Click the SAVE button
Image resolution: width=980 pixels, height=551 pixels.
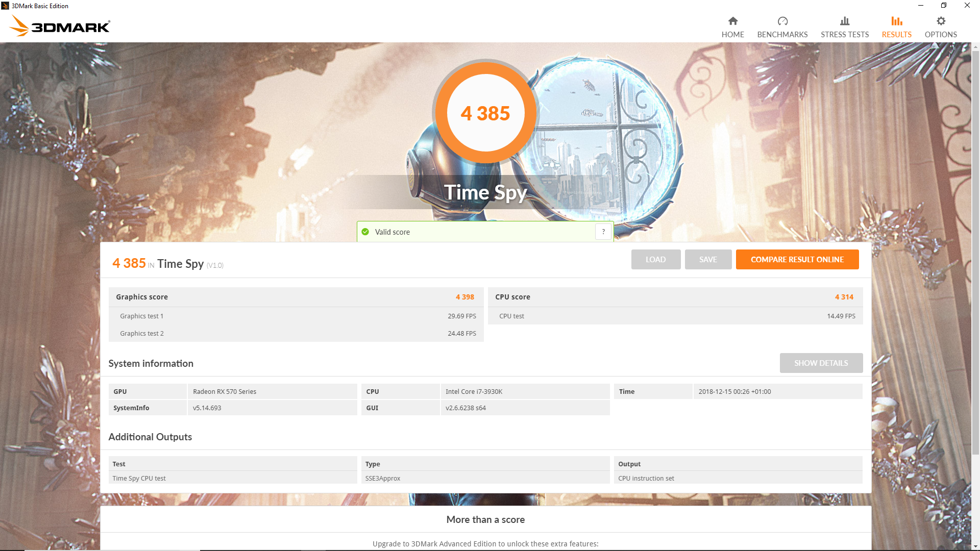(x=708, y=259)
